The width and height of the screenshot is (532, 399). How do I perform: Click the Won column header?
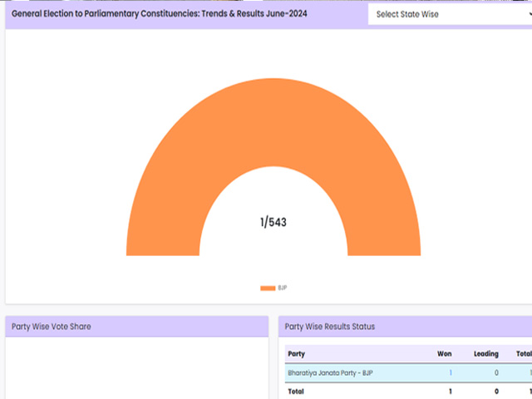445,354
